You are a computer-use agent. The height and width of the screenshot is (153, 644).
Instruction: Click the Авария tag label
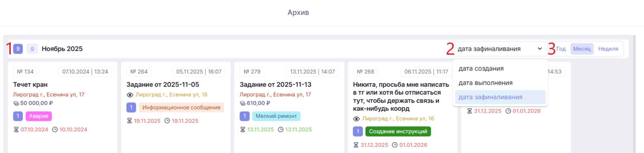coord(39,116)
